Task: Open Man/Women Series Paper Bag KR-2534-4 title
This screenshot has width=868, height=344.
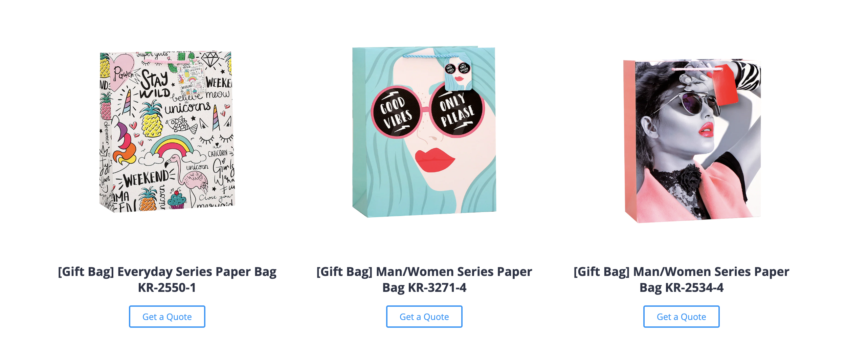Action: click(681, 279)
